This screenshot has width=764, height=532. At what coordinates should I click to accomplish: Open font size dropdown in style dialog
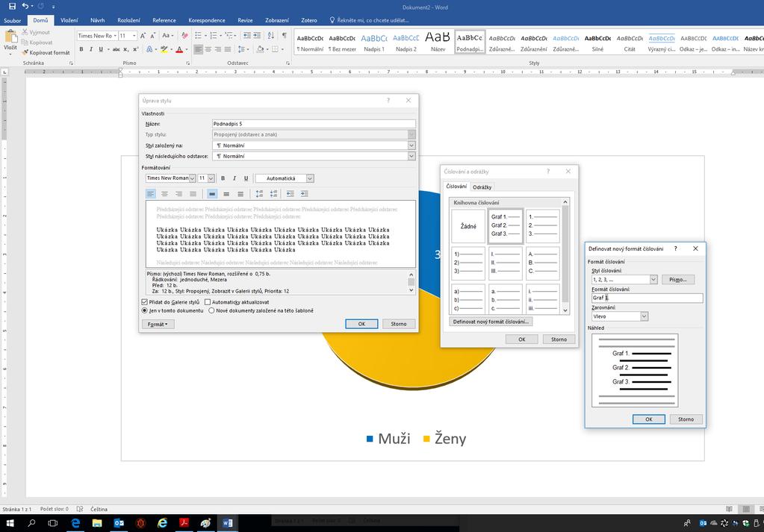[211, 178]
